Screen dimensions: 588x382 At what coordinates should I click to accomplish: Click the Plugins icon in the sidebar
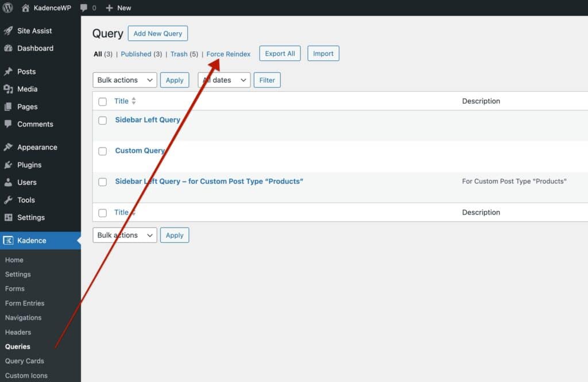(8, 165)
